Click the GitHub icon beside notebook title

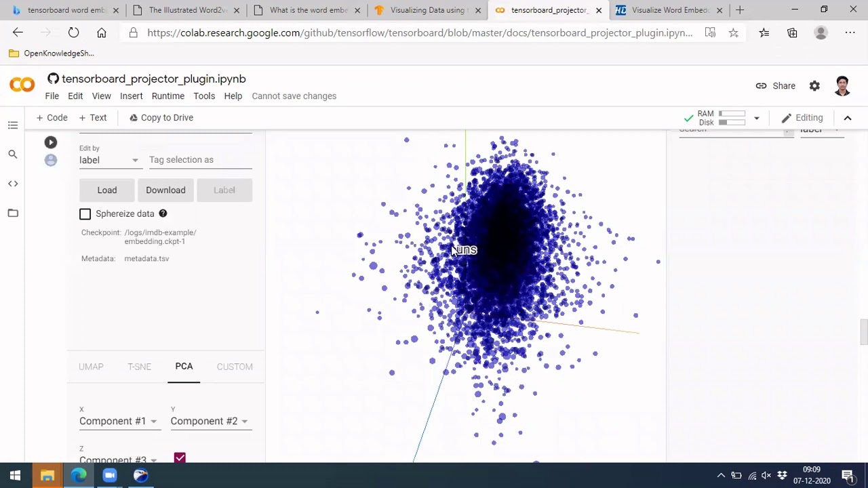(53, 79)
